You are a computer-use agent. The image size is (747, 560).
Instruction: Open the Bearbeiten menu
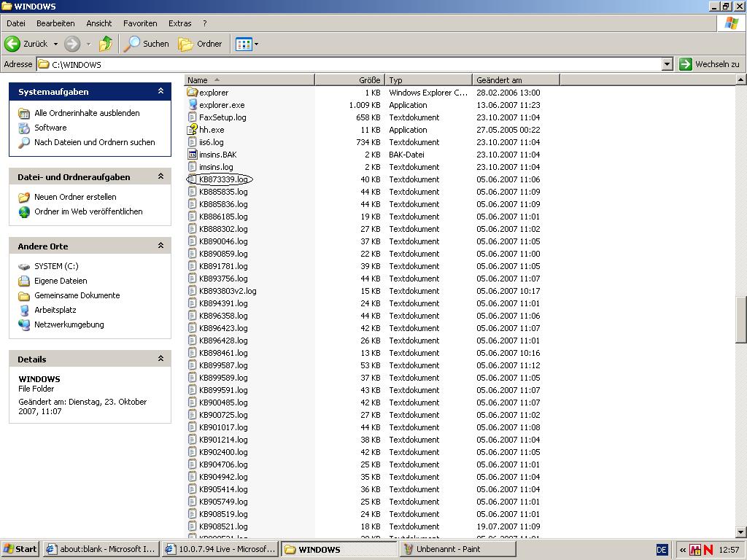55,23
